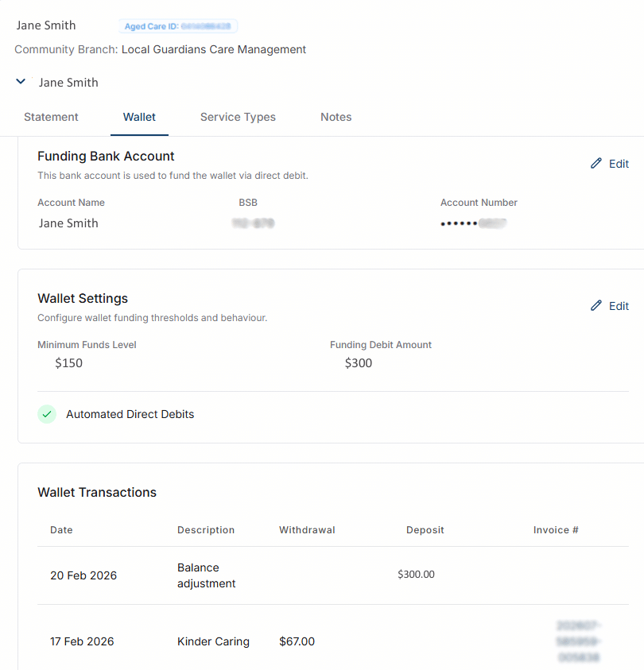The width and height of the screenshot is (644, 670).
Task: Click the masked Account Number value
Action: click(474, 223)
